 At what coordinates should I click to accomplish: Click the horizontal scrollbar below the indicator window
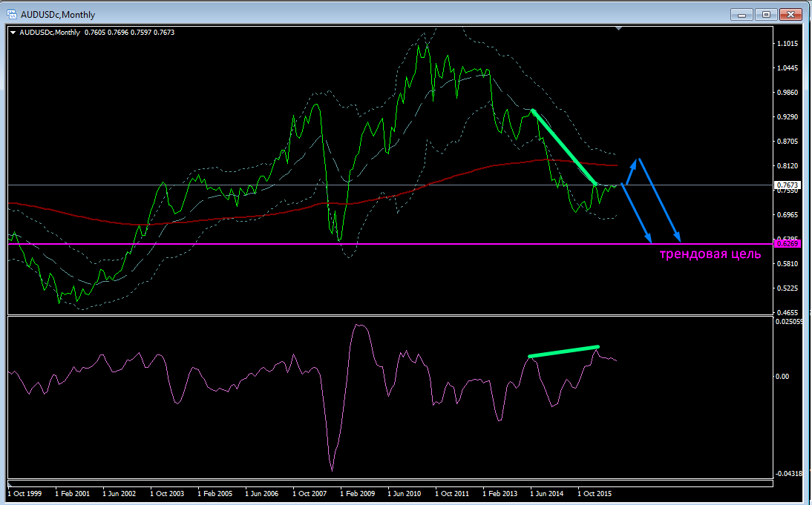point(390,484)
